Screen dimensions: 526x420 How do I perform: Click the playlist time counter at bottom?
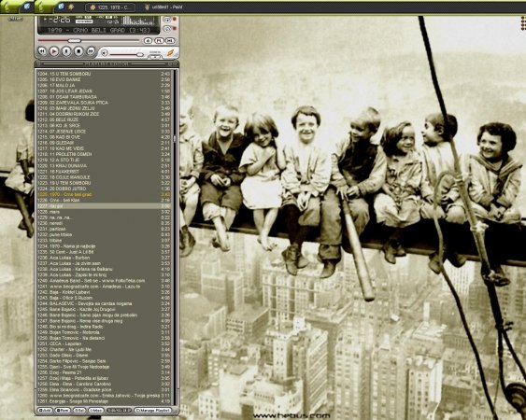119,410
